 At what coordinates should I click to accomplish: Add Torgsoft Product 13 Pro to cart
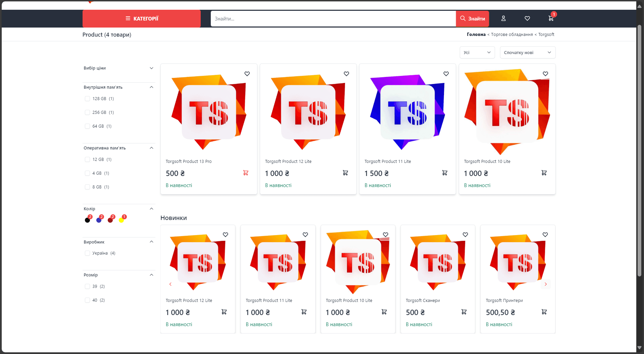click(x=246, y=173)
